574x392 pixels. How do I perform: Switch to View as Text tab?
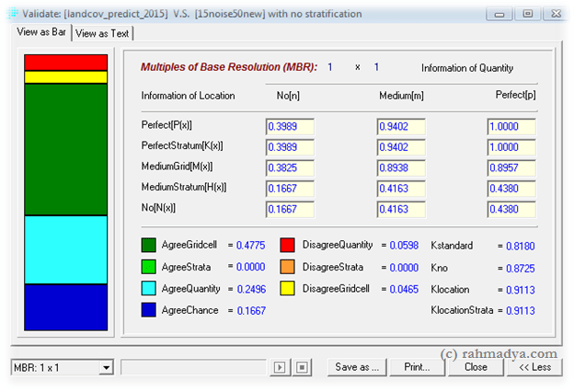click(x=103, y=33)
